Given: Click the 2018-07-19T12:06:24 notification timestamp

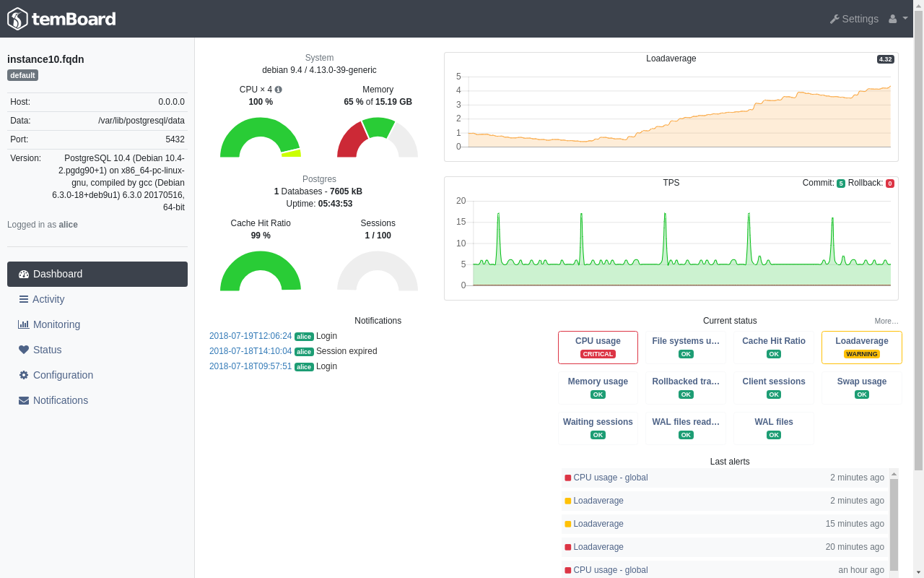Looking at the screenshot, I should (x=250, y=336).
